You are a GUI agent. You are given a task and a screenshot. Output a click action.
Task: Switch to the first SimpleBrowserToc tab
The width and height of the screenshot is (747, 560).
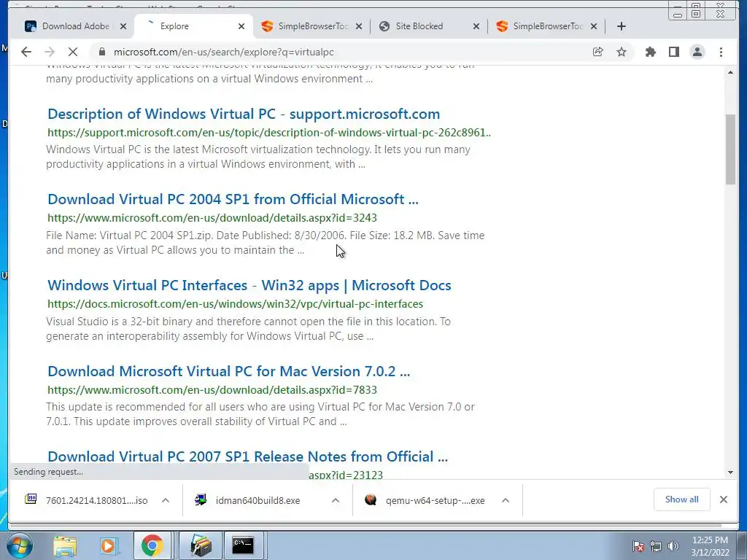click(312, 26)
